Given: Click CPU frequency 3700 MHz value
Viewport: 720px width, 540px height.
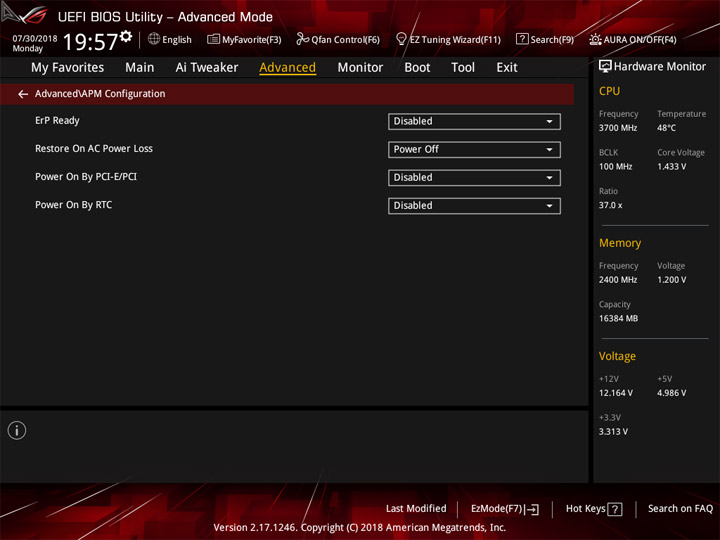Looking at the screenshot, I should (618, 128).
